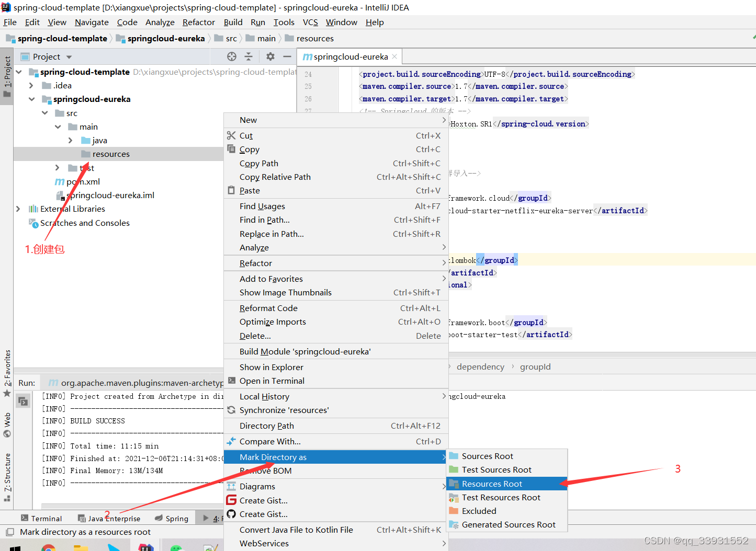
Task: Open the Refactor menu in menu bar
Action: coord(199,22)
